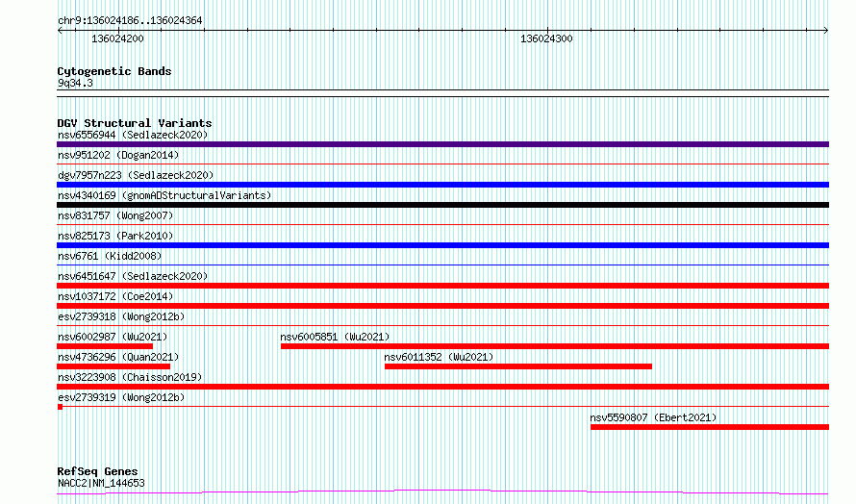Open variant nsv6556944 (Sedlazeck2020) label
This screenshot has height=504, width=856.
pos(133,135)
